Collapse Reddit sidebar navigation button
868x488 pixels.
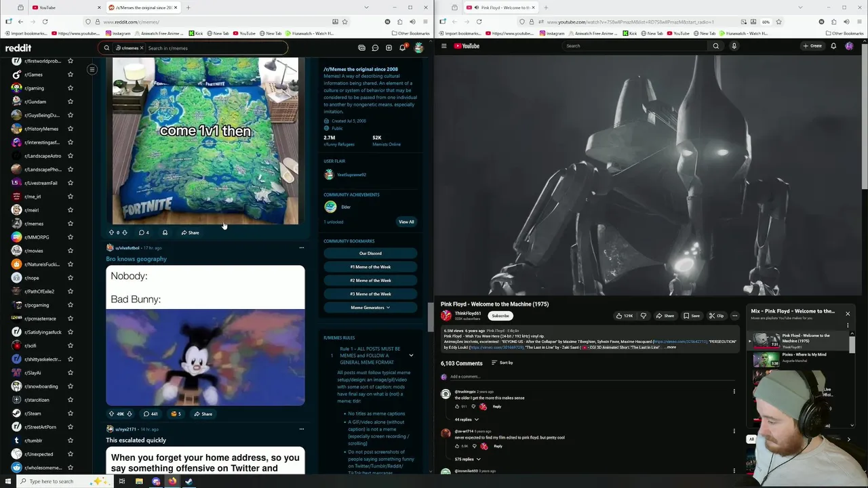click(92, 69)
